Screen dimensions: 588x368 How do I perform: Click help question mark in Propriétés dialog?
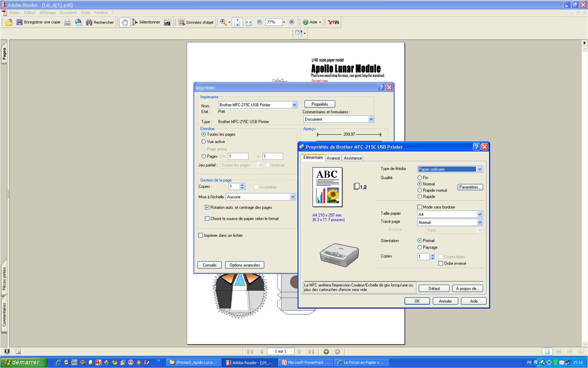476,147
